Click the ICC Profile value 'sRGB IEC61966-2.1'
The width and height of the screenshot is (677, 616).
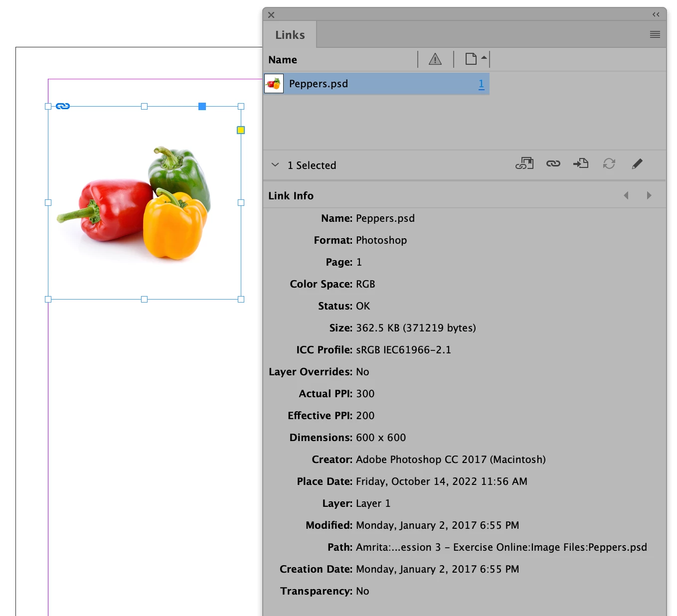pos(403,350)
